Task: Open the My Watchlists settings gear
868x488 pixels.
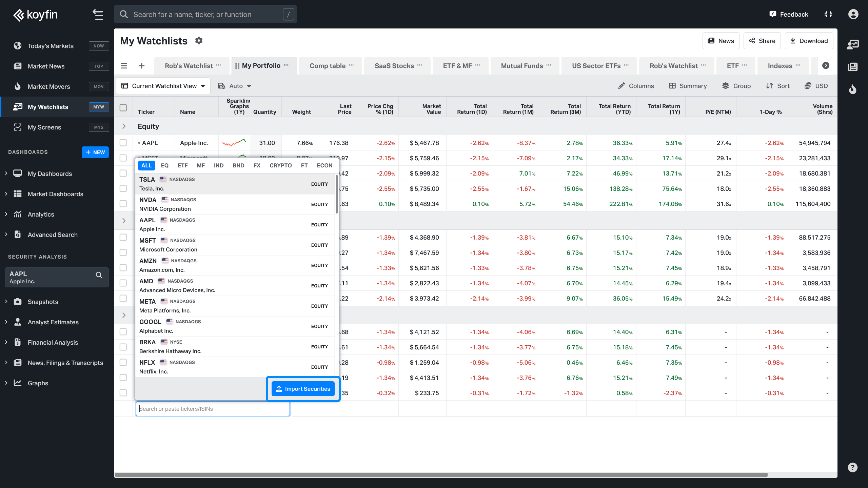Action: tap(199, 41)
